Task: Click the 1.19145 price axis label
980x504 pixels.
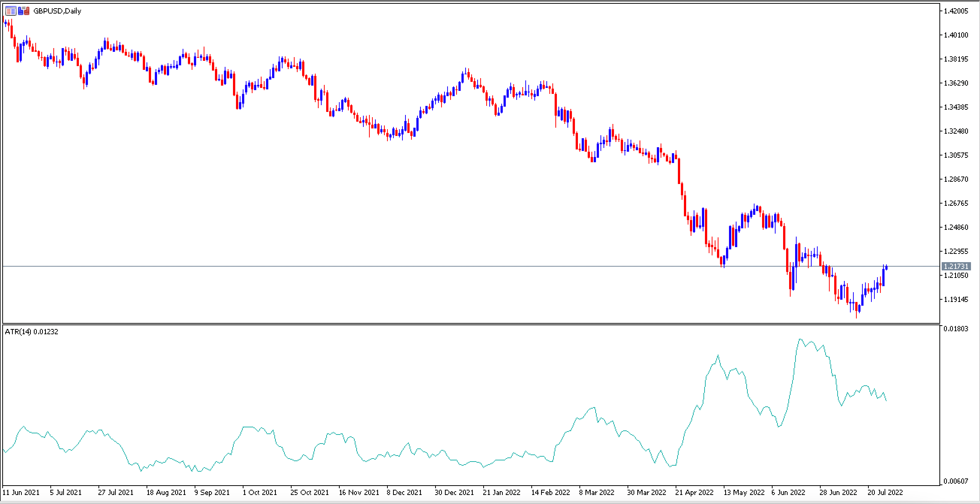Action: tap(956, 299)
